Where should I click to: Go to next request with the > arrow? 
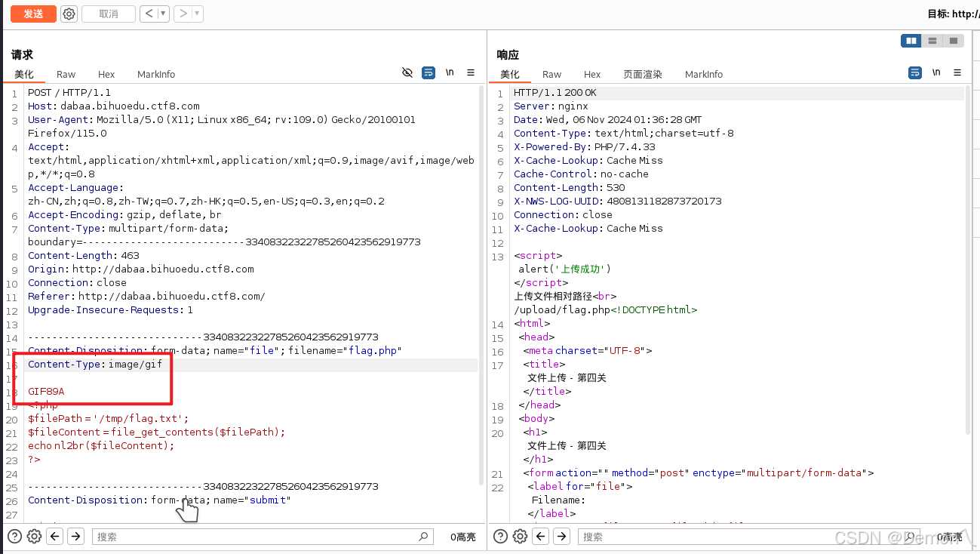point(183,14)
